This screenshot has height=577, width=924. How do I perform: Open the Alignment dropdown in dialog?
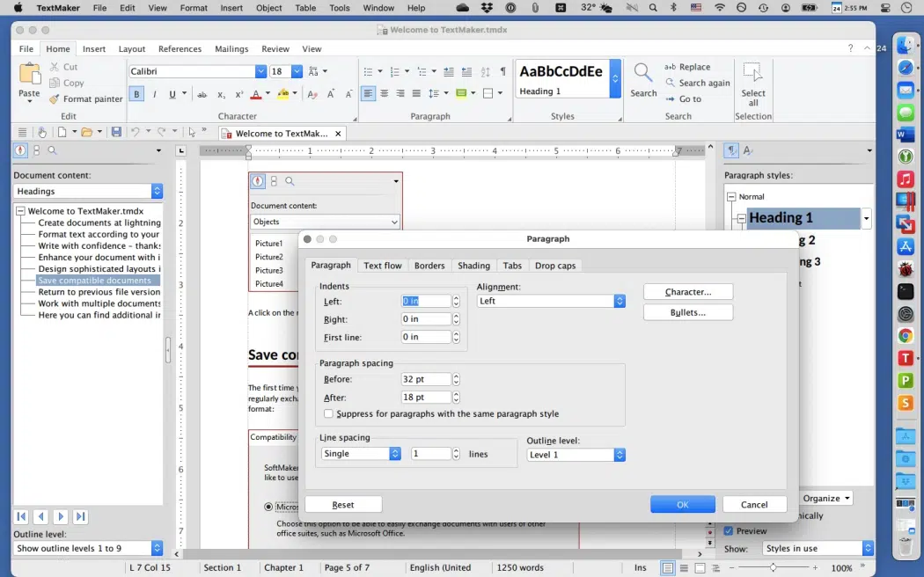click(620, 301)
